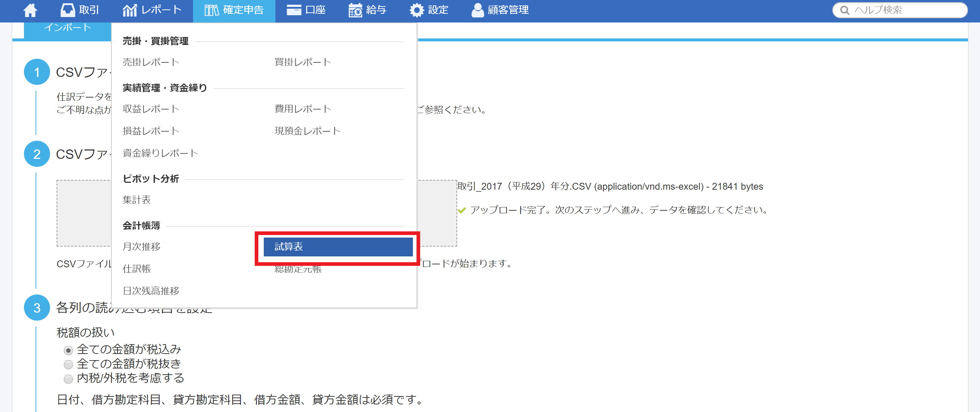This screenshot has height=412, width=980.
Task: Click the 給与 calendar icon
Action: click(x=355, y=10)
